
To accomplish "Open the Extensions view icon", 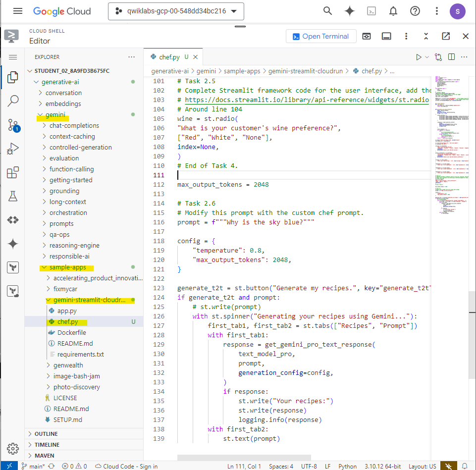I will click(x=13, y=172).
